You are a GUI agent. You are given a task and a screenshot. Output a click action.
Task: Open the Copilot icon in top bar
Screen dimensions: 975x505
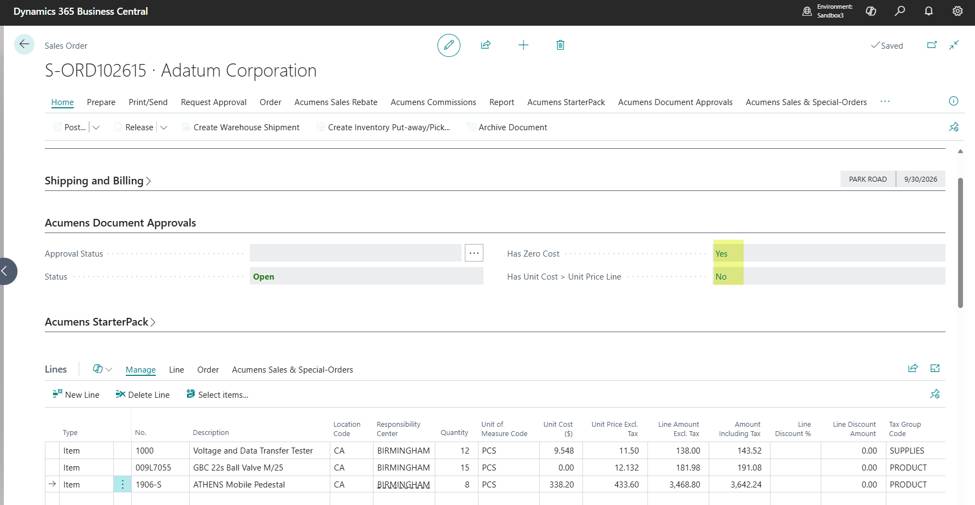click(x=871, y=11)
